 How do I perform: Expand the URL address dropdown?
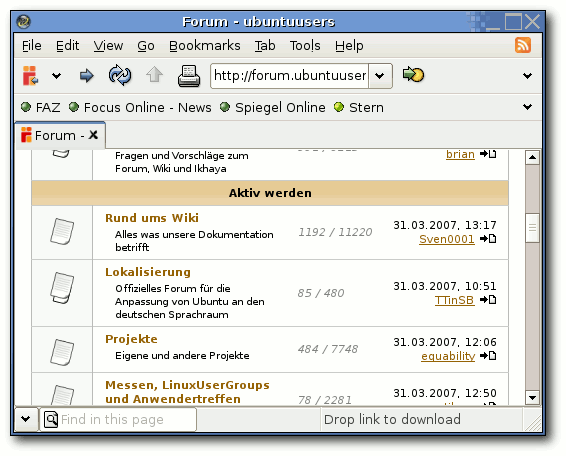[x=380, y=76]
